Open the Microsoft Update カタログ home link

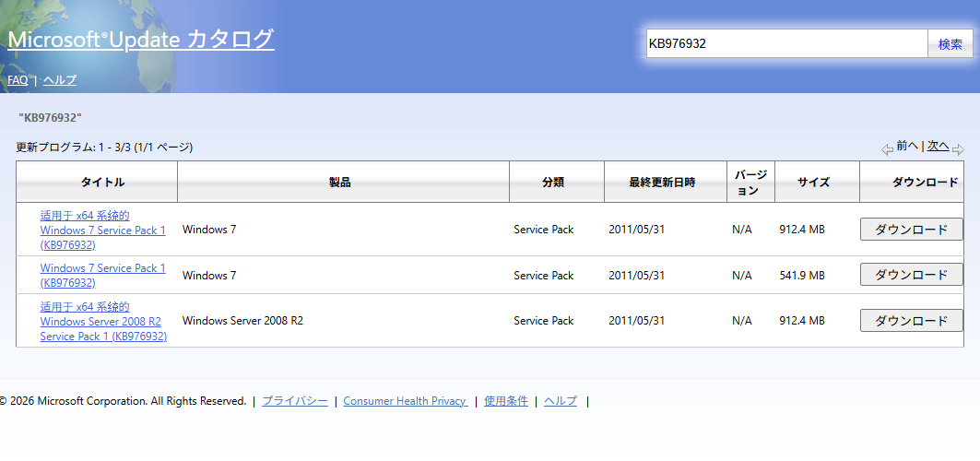click(x=141, y=39)
